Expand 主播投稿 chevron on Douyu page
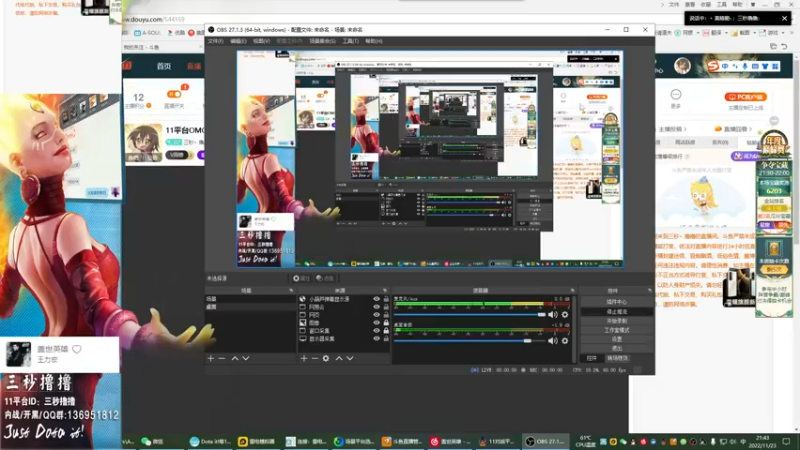Screen dimensions: 800x450 [x=685, y=129]
